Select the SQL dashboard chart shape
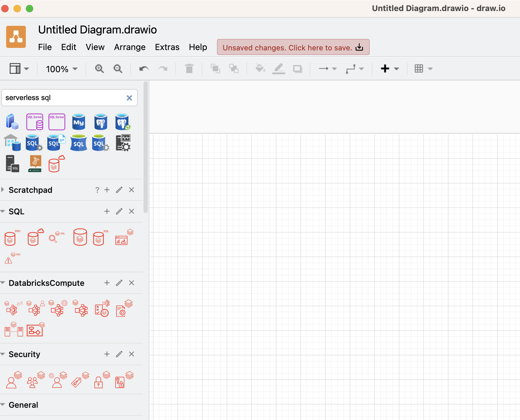Viewport: 520px width, 420px height. pos(124,237)
